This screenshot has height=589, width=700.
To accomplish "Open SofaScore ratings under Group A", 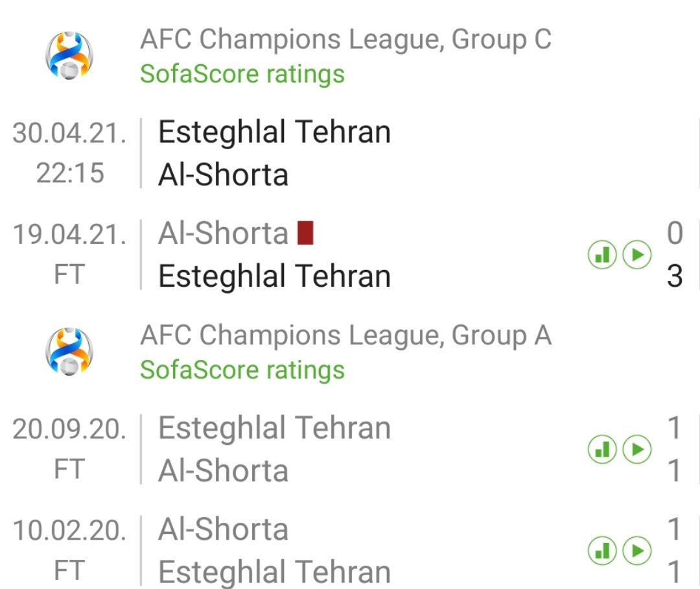I will [x=242, y=370].
